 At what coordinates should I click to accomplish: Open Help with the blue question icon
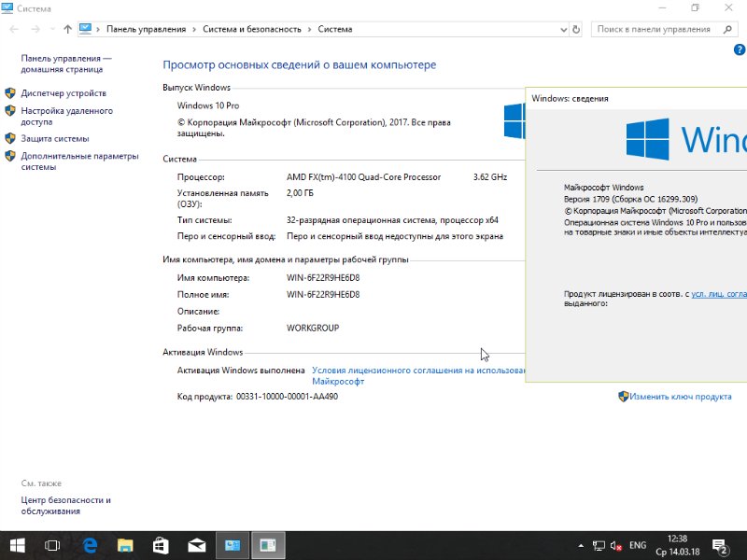point(740,49)
